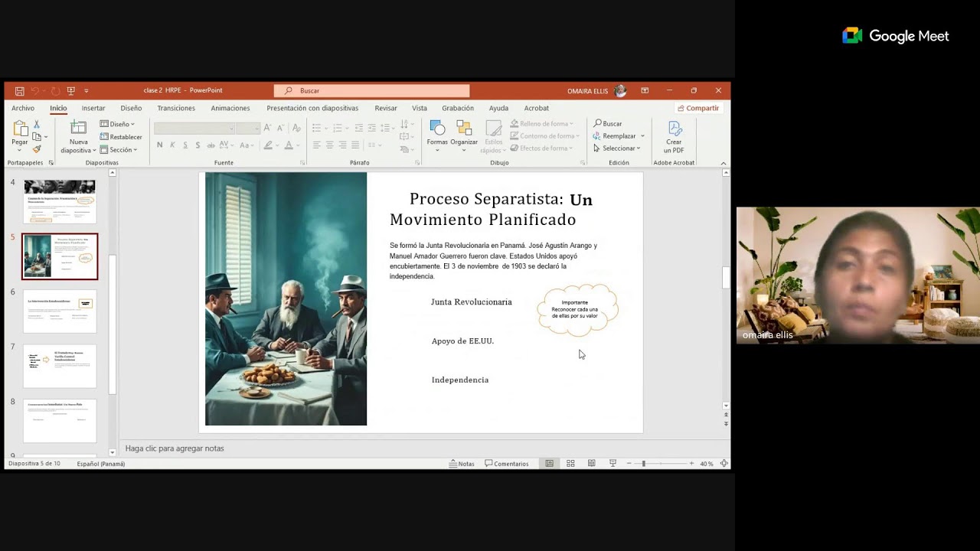Click the increase font size icon
This screenshot has width=980, height=551.
pos(267,128)
